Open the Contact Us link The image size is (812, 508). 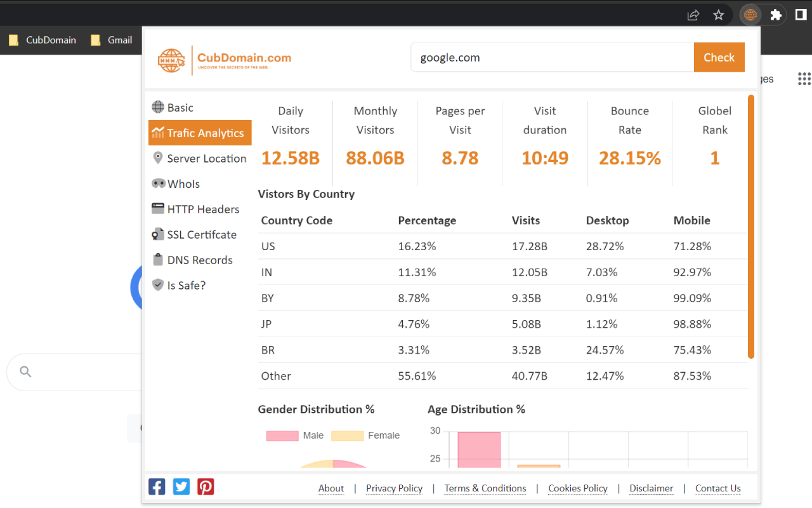[x=718, y=488]
